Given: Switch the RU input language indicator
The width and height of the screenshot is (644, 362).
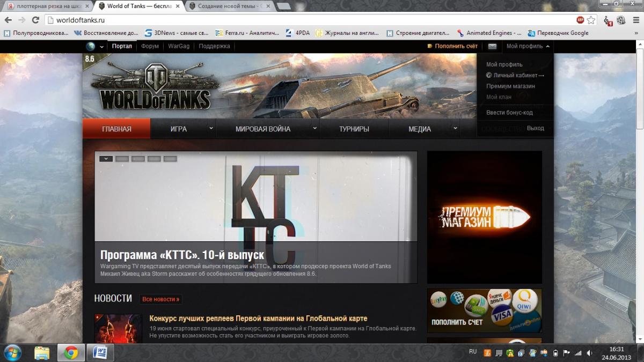Looking at the screenshot, I should 472,352.
